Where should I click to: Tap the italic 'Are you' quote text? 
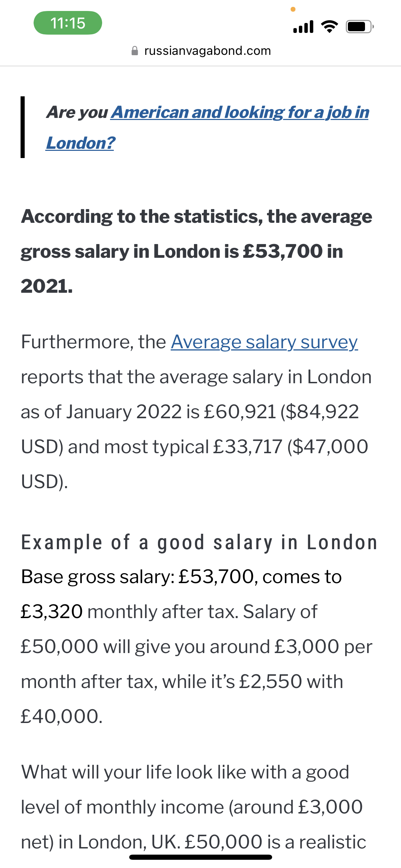pos(77,112)
